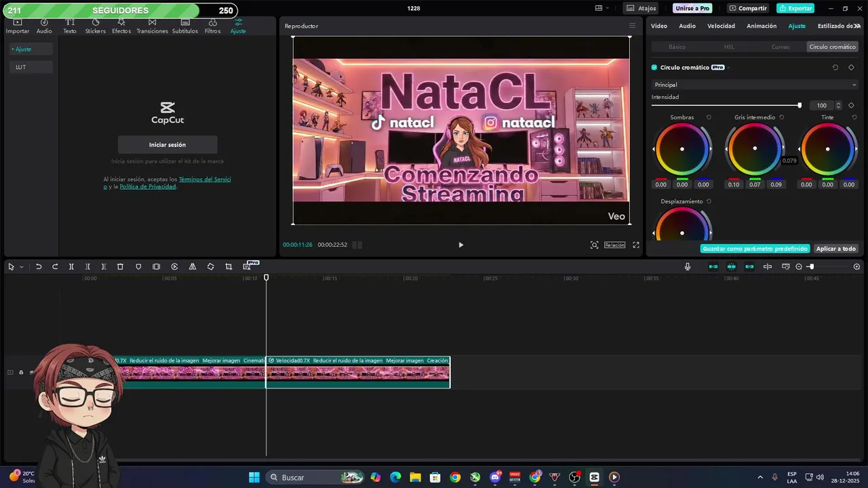Open the HSL adjustment tab
Image resolution: width=868 pixels, height=488 pixels.
click(729, 47)
